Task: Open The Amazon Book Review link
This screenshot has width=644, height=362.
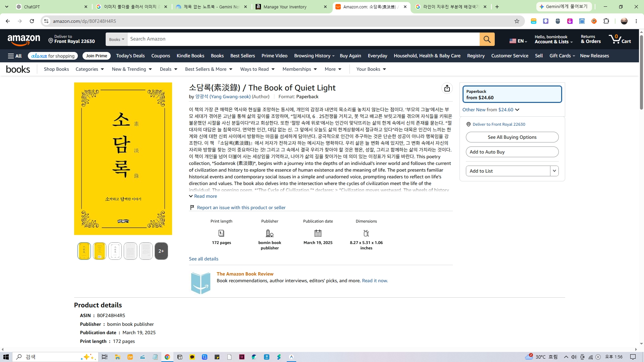Action: pos(245,274)
